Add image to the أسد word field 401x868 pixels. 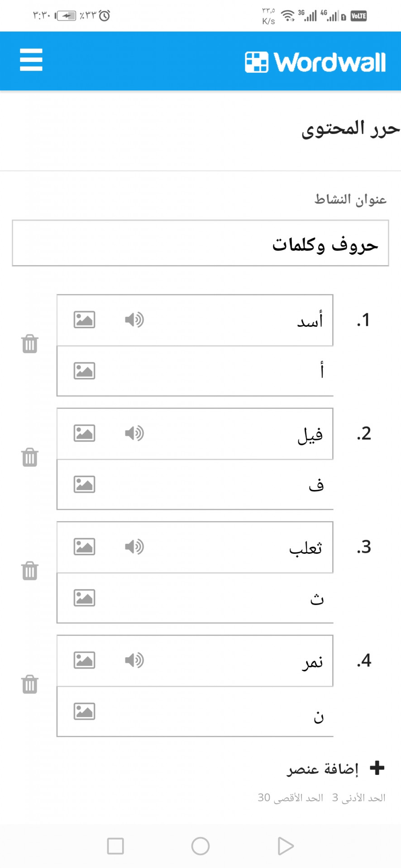84,320
